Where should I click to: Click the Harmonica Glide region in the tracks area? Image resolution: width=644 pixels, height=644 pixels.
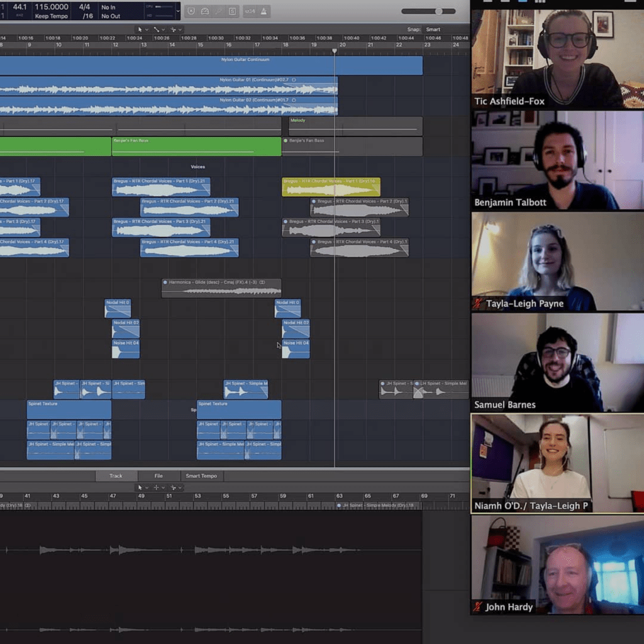tap(221, 288)
